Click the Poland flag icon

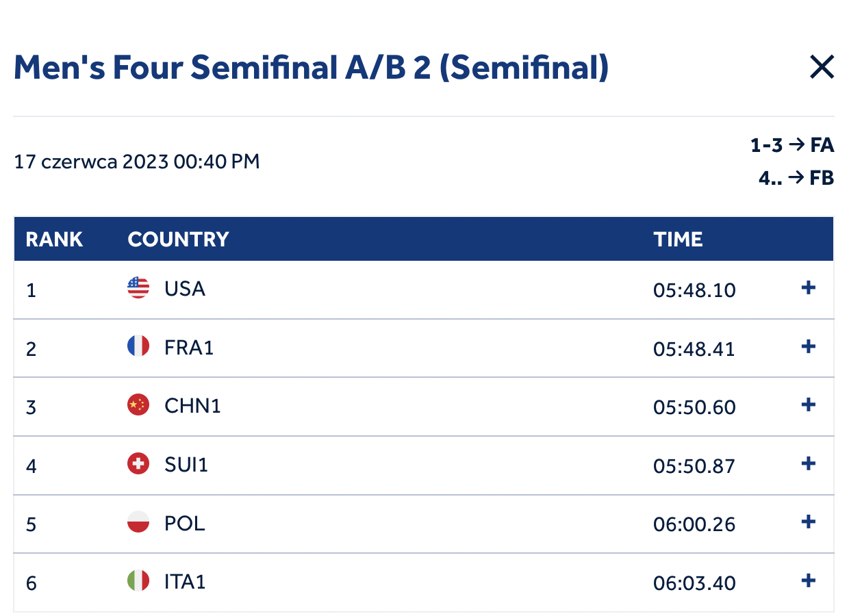(138, 522)
